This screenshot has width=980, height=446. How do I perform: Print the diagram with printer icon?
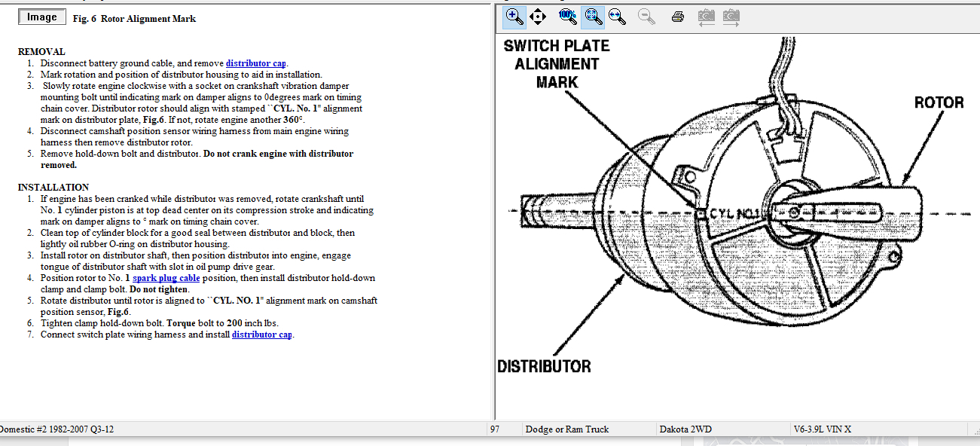point(677,16)
